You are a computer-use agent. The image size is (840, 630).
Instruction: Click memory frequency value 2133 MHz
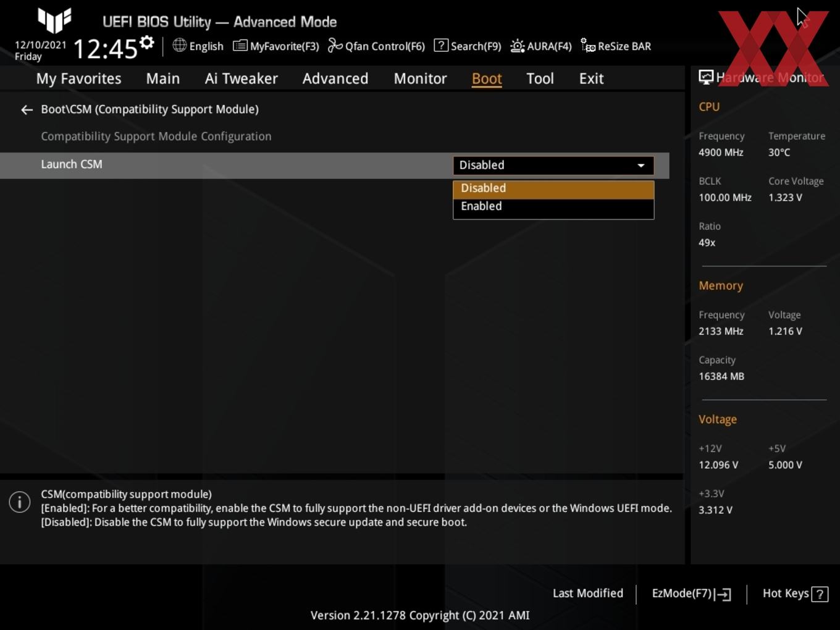pos(721,331)
